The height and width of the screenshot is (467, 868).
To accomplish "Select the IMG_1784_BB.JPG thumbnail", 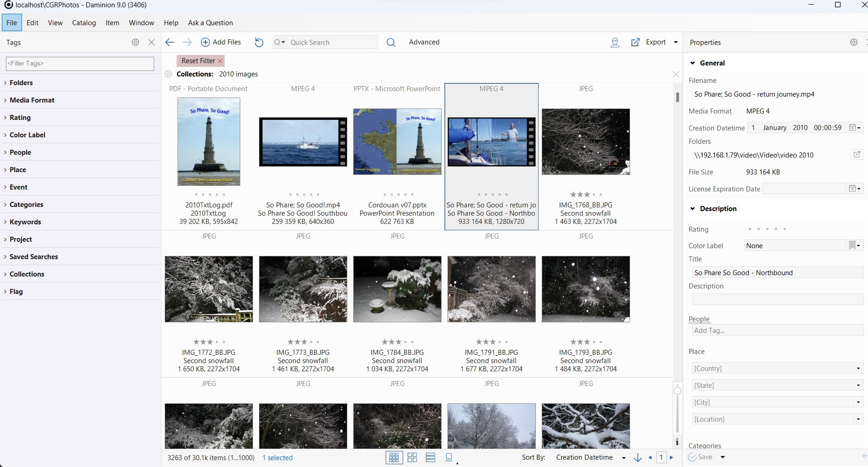I will pos(397,289).
